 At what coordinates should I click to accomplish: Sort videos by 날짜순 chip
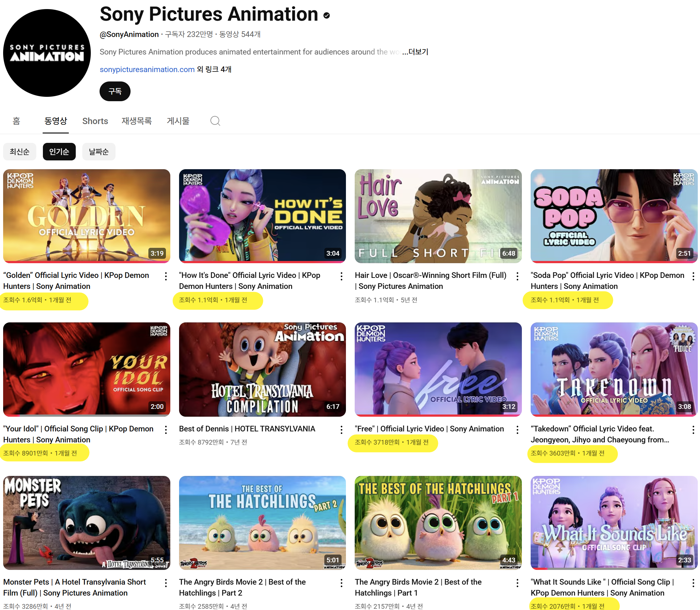pos(99,151)
